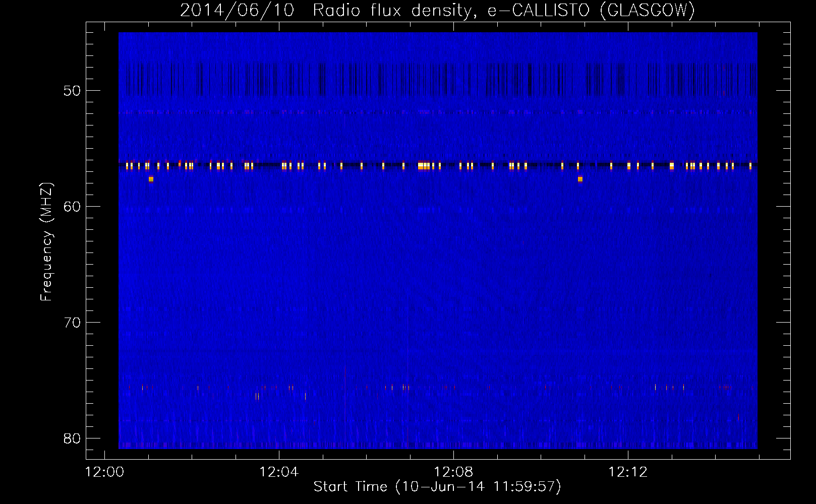
Task: Click the orange burst below the bright band near 12:11
Action: pyautogui.click(x=580, y=179)
